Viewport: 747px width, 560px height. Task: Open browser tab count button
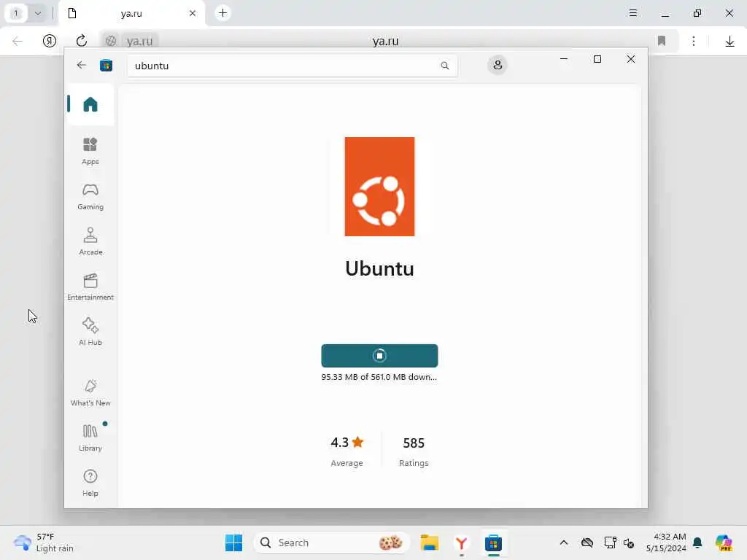click(x=16, y=13)
